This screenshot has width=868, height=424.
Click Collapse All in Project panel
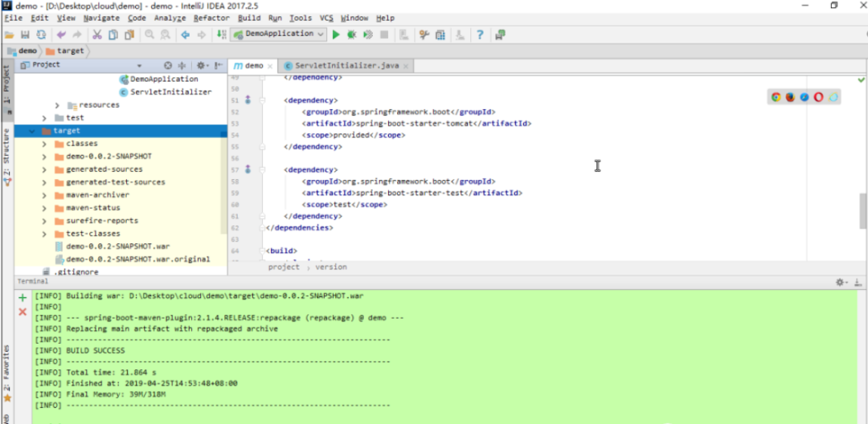(x=183, y=65)
